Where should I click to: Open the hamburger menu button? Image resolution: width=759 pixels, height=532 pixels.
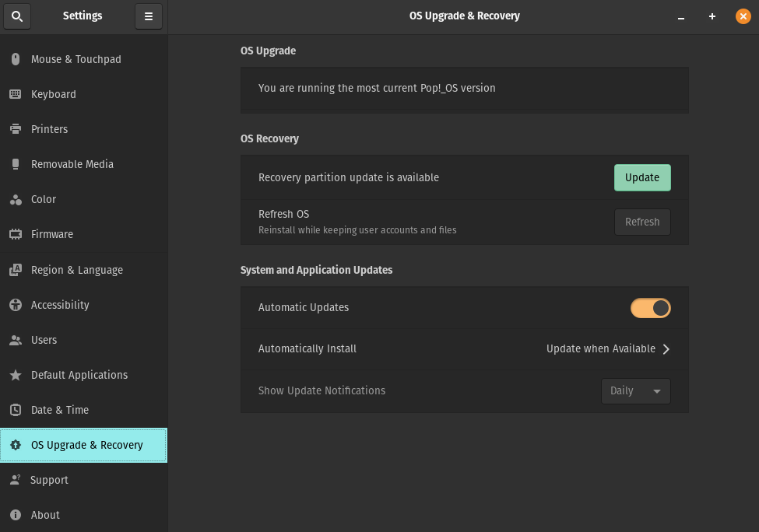click(148, 16)
